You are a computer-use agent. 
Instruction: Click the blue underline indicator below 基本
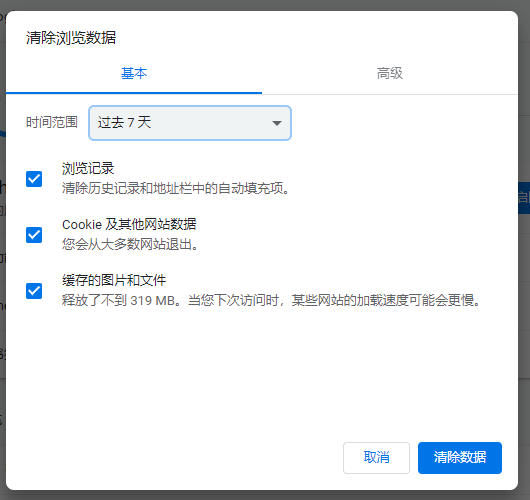pyautogui.click(x=134, y=93)
